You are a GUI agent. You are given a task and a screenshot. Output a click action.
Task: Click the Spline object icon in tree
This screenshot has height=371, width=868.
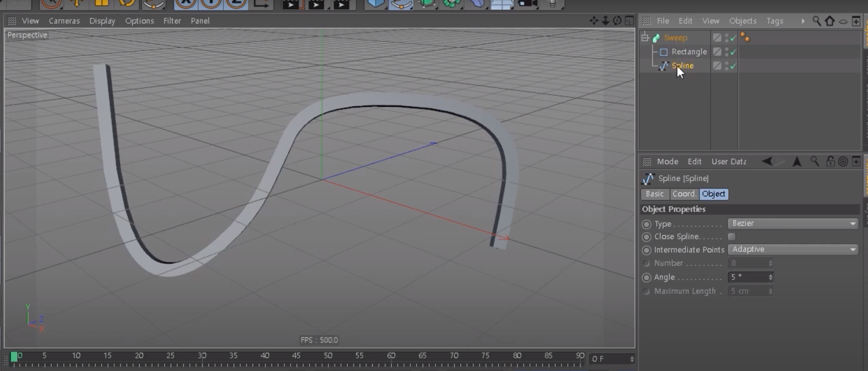663,66
